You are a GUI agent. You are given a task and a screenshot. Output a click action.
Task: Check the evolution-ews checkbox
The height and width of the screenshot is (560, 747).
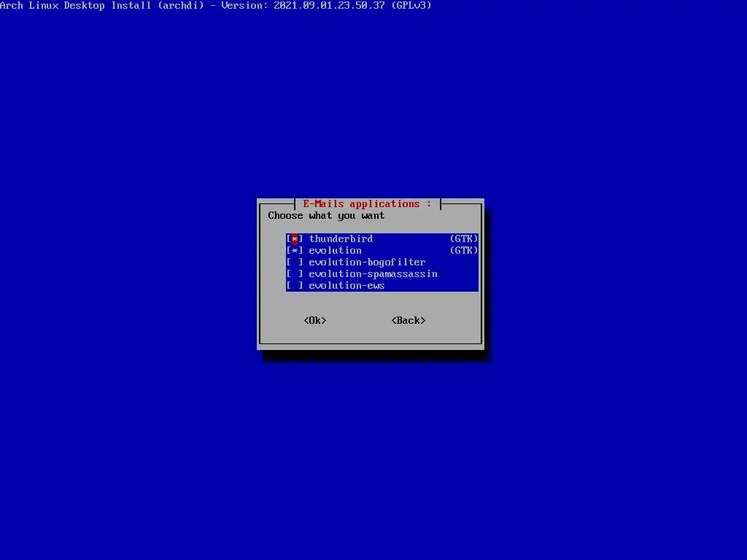[x=295, y=286]
